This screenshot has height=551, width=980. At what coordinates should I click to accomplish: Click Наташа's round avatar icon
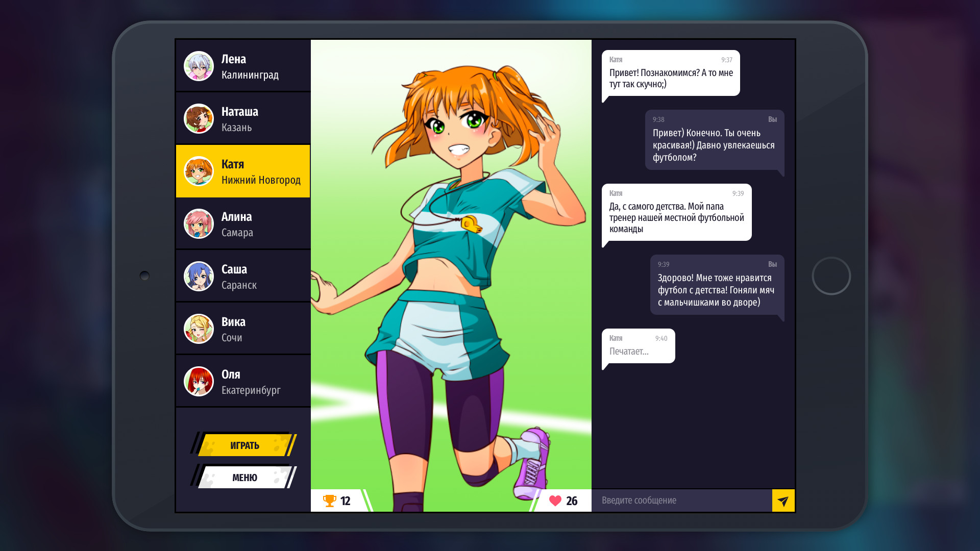pos(199,119)
